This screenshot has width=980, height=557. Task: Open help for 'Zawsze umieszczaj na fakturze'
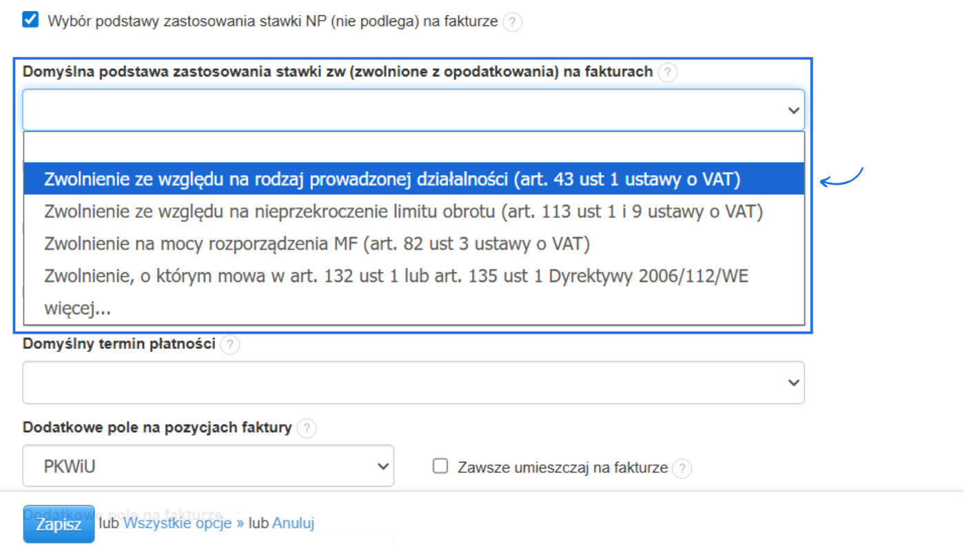coord(682,468)
